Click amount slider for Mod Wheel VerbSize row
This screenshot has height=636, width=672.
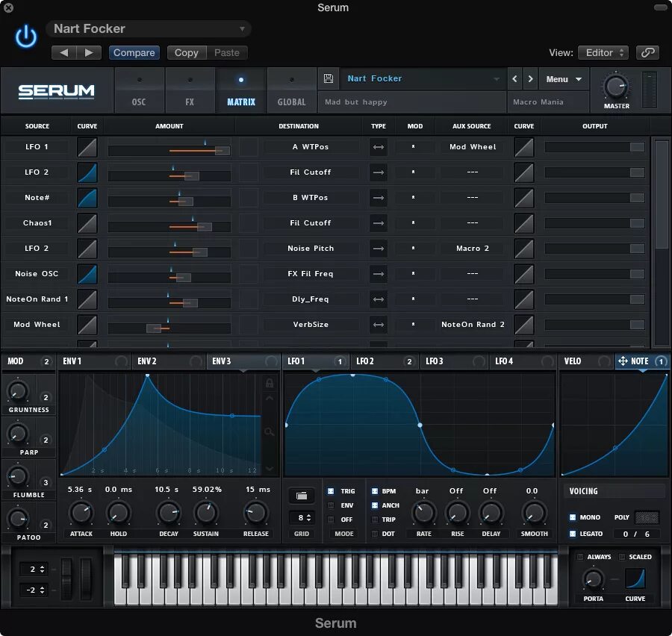[169, 328]
